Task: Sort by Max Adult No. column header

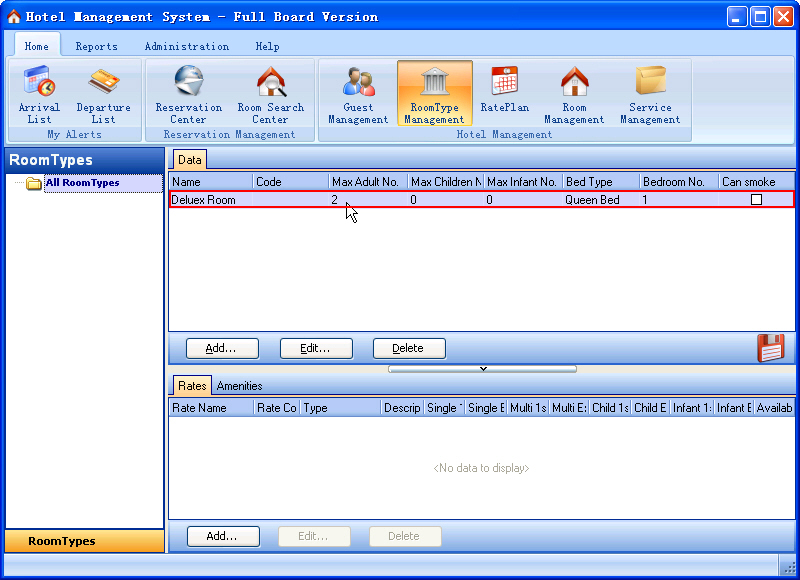Action: [x=366, y=182]
